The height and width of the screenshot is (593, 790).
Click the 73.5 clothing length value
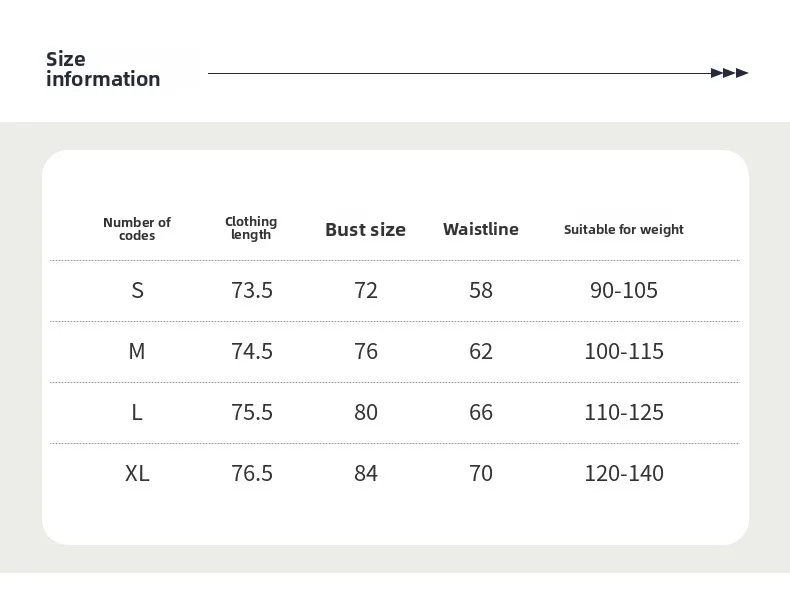(x=252, y=290)
